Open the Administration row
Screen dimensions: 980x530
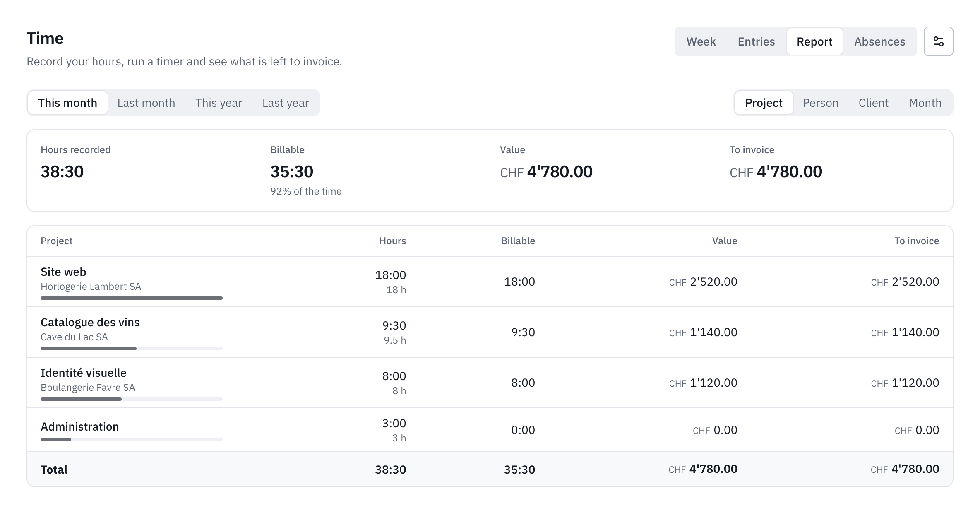pyautogui.click(x=490, y=430)
